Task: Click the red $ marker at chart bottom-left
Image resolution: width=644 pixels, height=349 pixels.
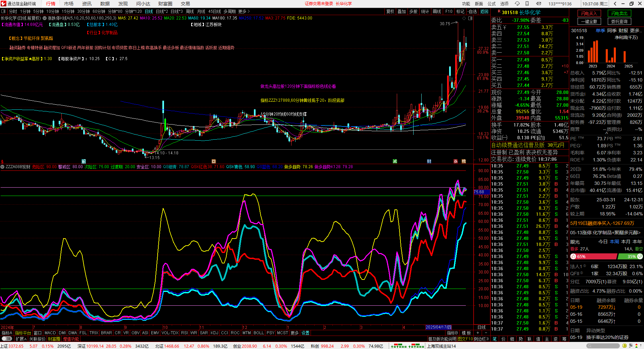Action: pos(2,161)
